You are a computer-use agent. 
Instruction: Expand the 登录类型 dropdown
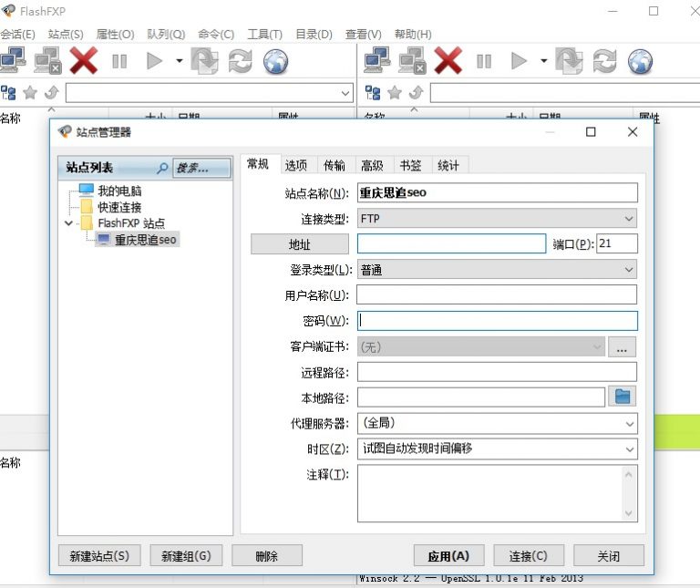[497, 269]
